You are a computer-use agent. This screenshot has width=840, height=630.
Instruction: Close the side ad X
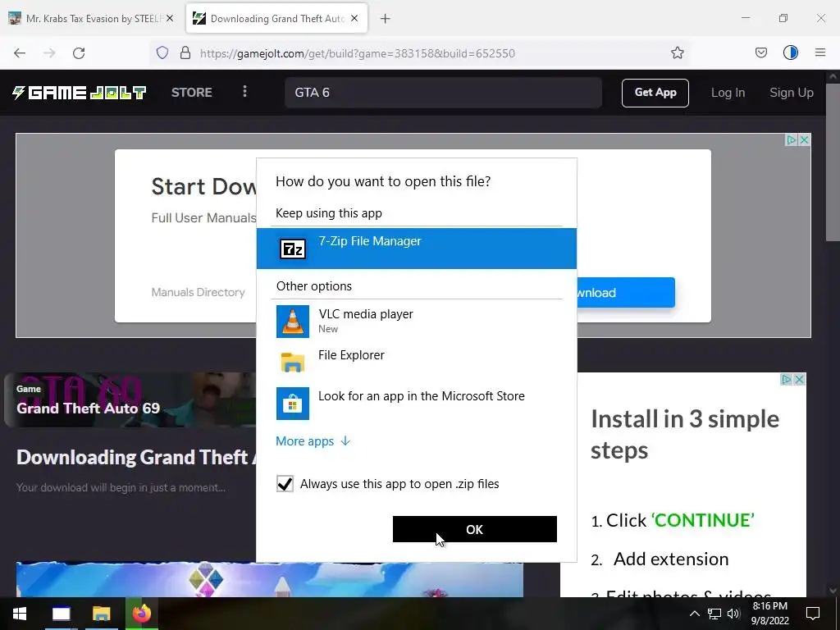pyautogui.click(x=799, y=379)
